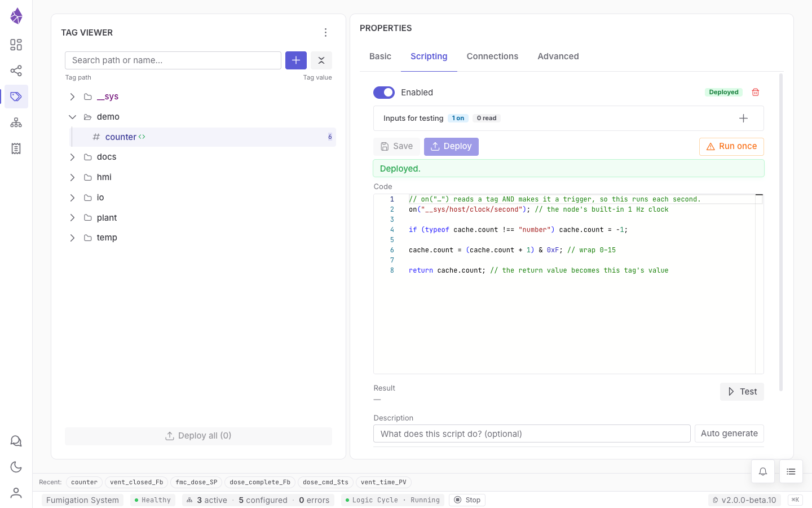The height and width of the screenshot is (508, 812).
Task: Click the Deploy button
Action: (451, 147)
